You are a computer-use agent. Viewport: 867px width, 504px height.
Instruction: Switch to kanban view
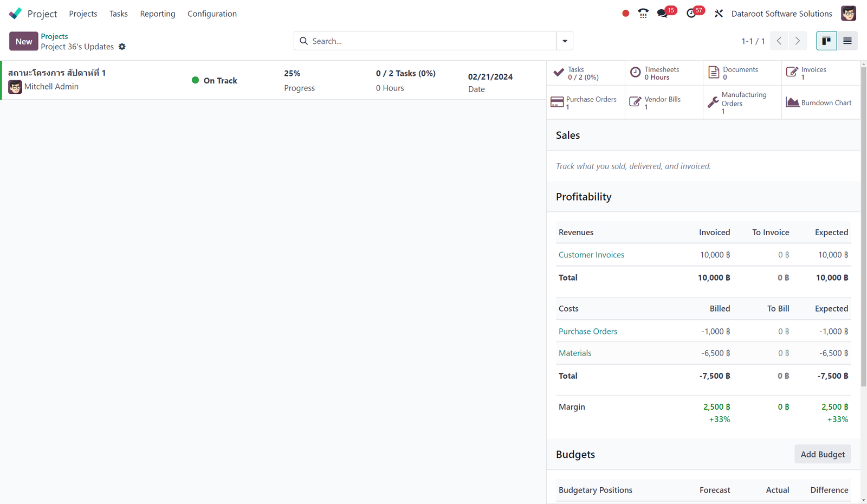826,41
